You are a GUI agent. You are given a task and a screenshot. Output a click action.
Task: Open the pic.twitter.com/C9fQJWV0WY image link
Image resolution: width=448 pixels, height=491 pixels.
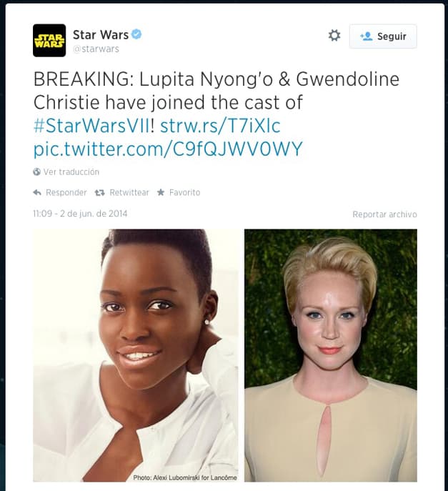click(x=168, y=149)
